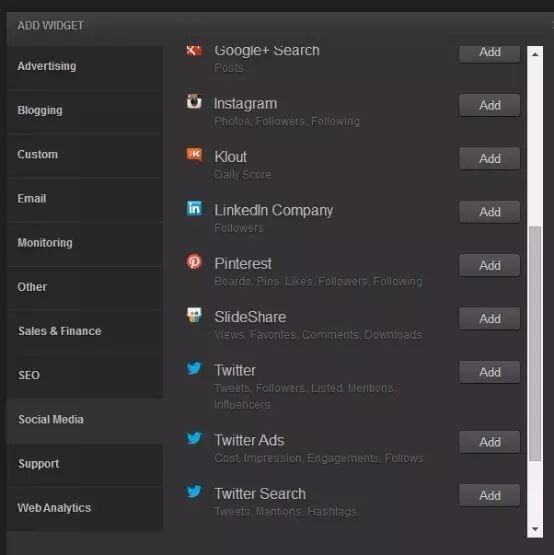
Task: Click the Google+ Search icon
Action: (194, 51)
